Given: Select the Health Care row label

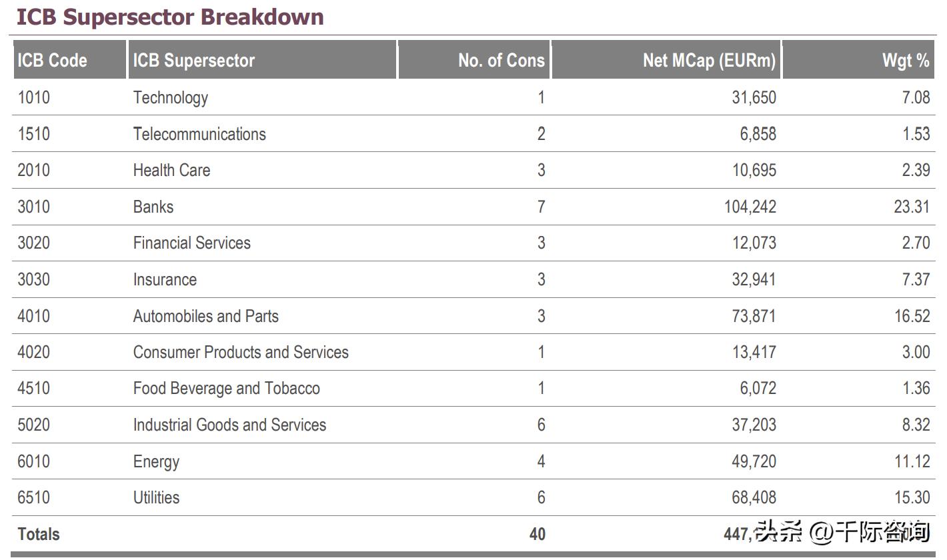Looking at the screenshot, I should point(171,170).
